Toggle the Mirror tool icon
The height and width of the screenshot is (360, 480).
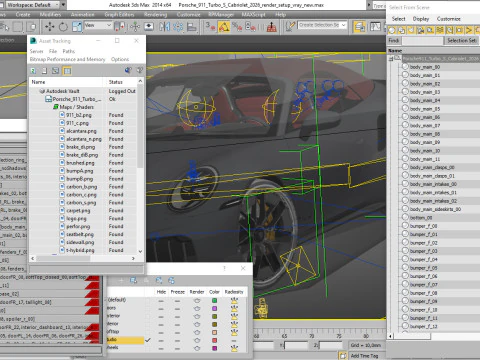click(x=165, y=26)
